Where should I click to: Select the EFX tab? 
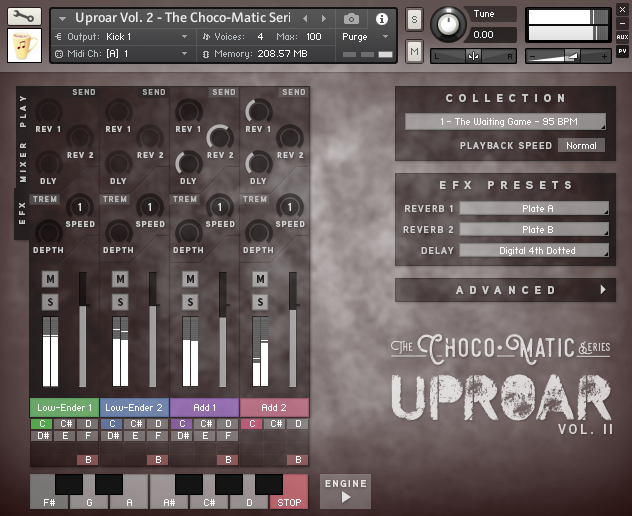pos(22,213)
